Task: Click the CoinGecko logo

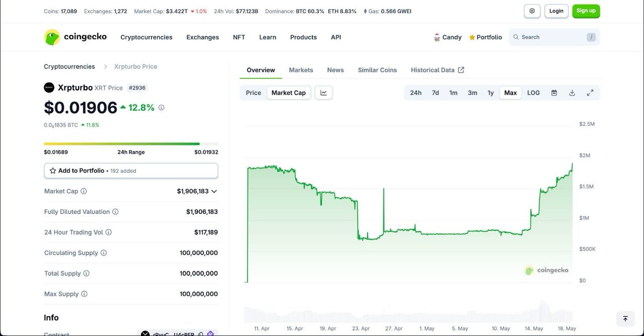Action: [75, 37]
